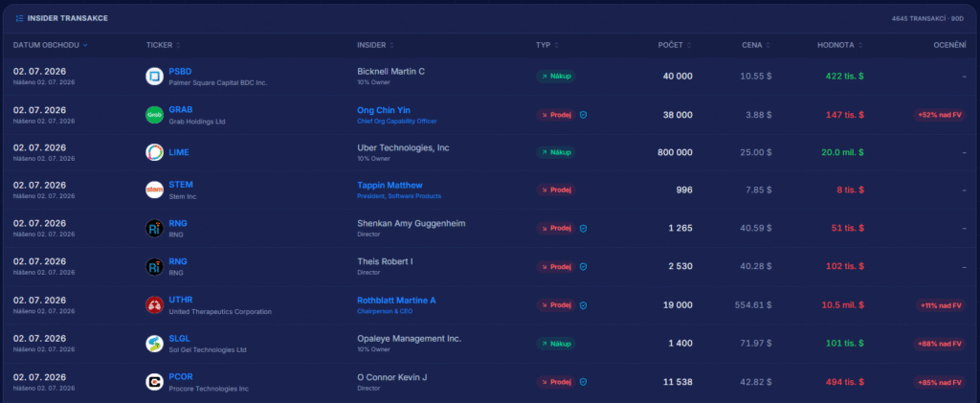Viewport: 980px width, 403px height.
Task: Open the green Grab Holdings logo icon
Action: coord(154,115)
